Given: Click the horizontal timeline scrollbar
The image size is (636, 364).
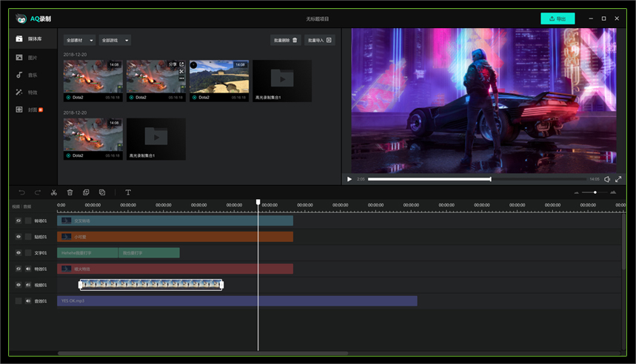Looking at the screenshot, I should (203, 353).
